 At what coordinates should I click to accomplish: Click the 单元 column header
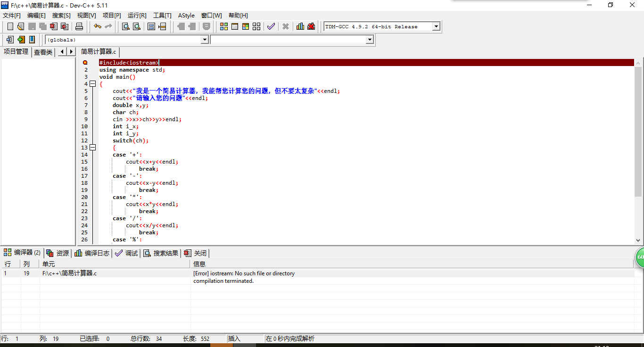pos(115,264)
